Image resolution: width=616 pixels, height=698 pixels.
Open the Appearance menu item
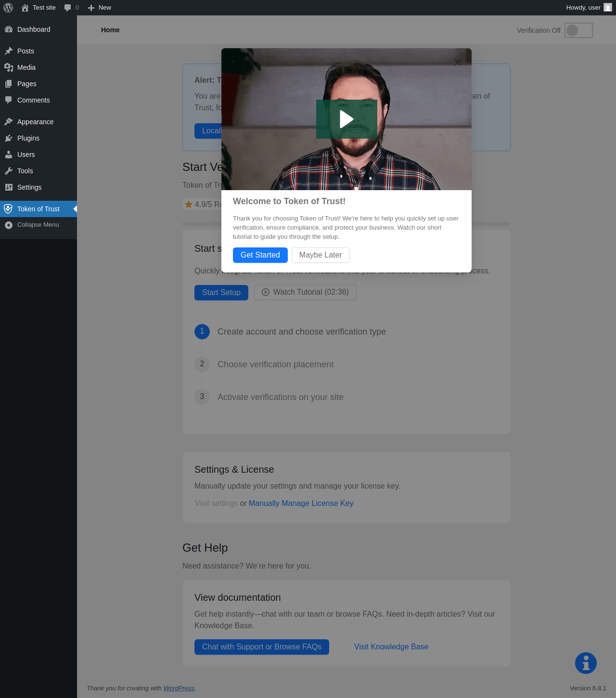click(x=38, y=122)
